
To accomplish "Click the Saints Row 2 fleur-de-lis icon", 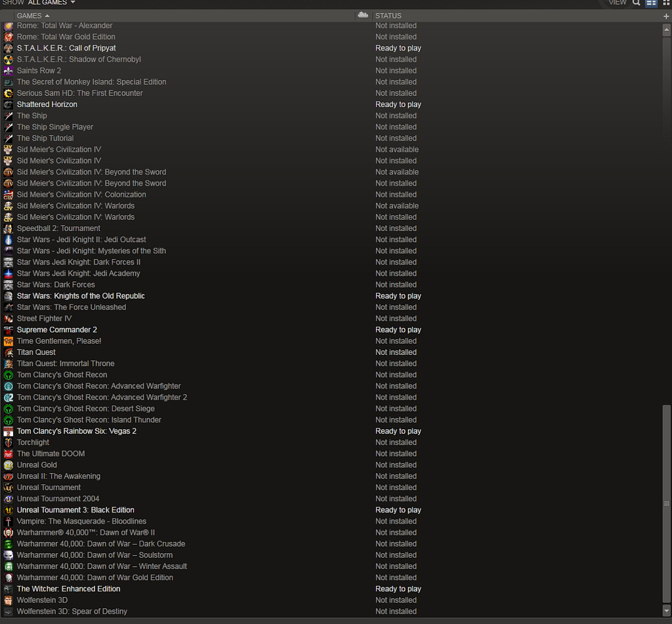I will click(8, 71).
